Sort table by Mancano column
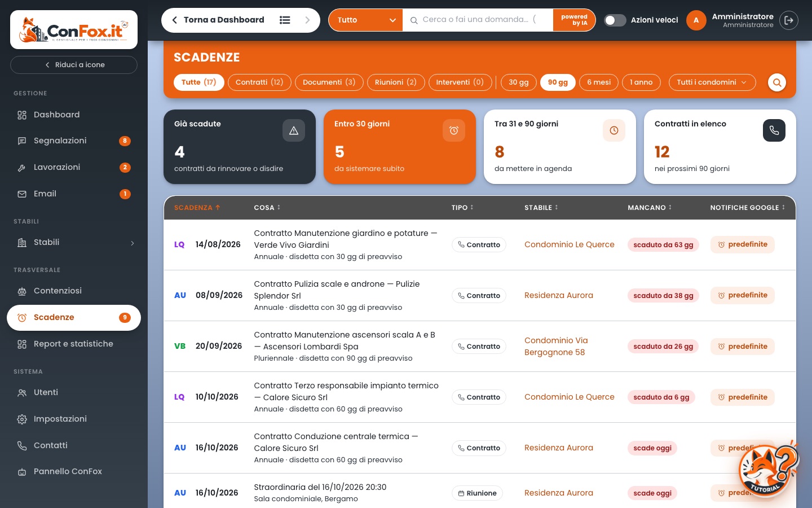The image size is (812, 508). 650,208
